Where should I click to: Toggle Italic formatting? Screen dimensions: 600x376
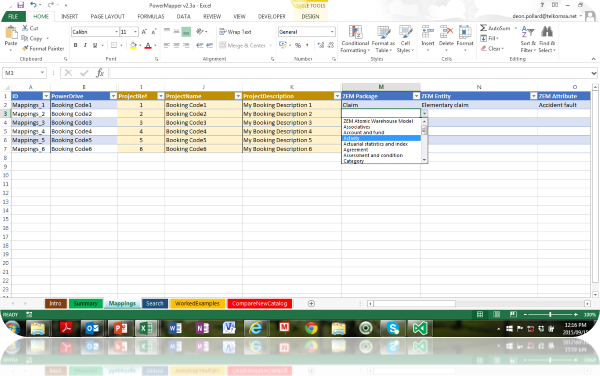click(85, 45)
